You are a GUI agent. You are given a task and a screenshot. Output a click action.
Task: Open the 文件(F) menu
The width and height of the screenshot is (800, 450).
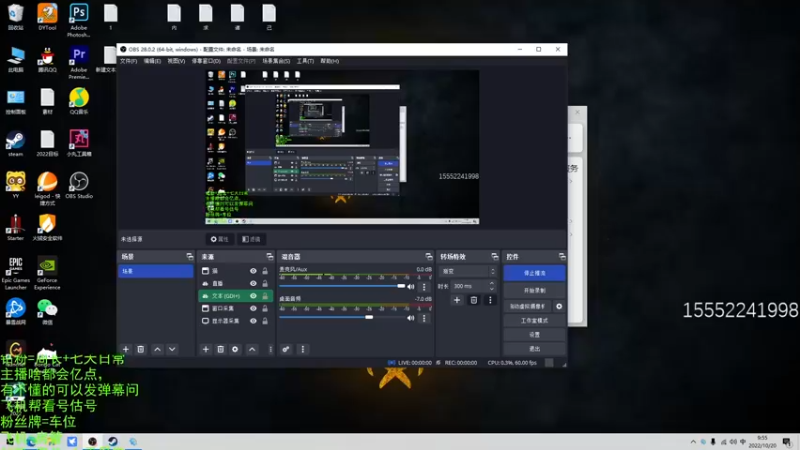(x=128, y=61)
